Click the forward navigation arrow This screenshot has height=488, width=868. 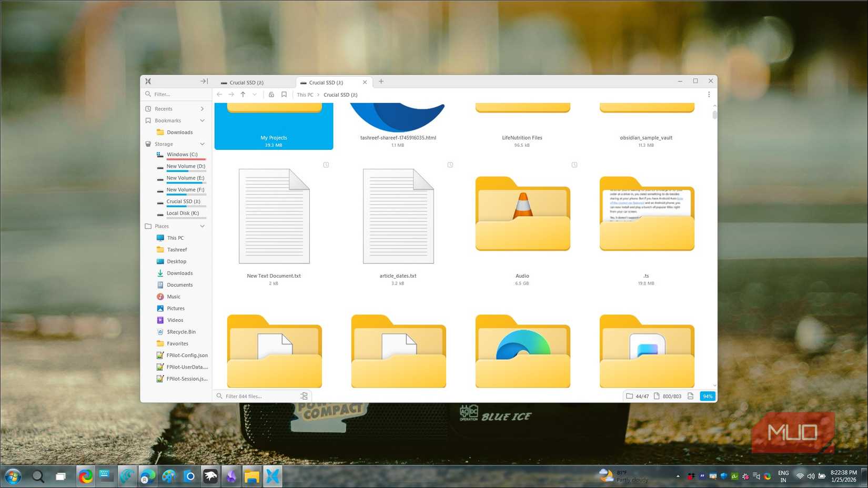click(x=231, y=95)
